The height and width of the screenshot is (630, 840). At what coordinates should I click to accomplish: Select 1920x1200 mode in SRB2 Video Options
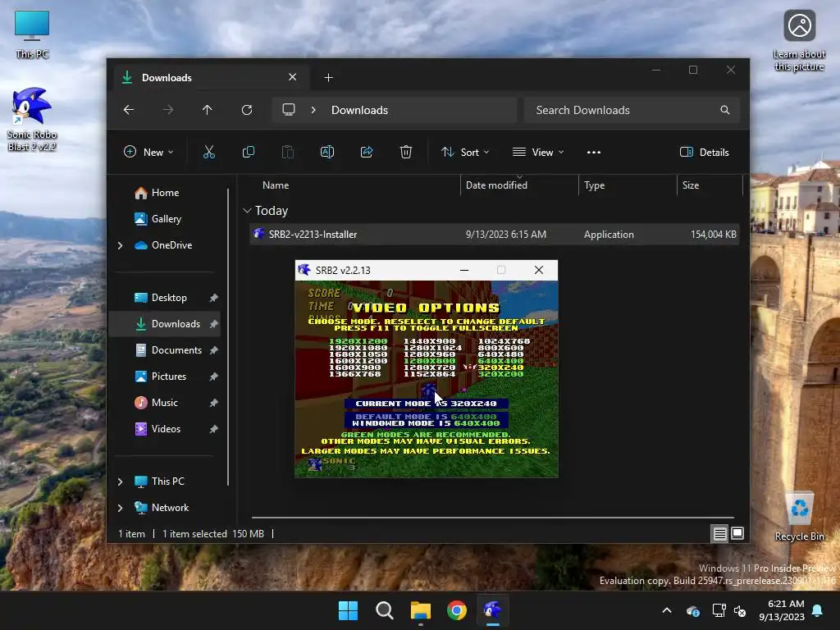(358, 341)
